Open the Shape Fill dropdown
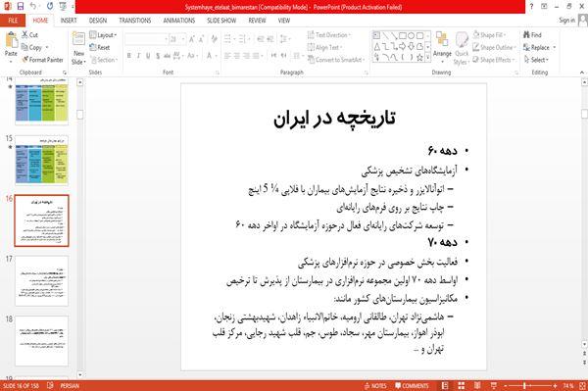This screenshot has width=588, height=391. coord(490,35)
